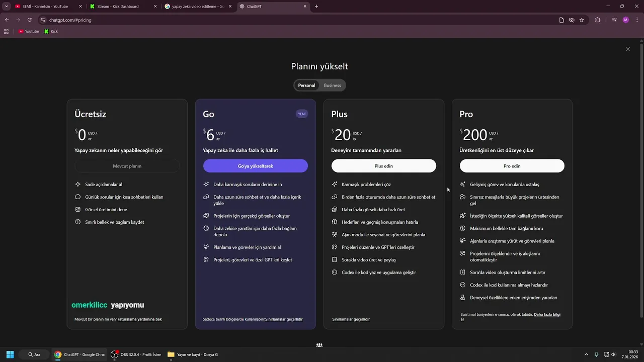Click the eye-slash icon in address bar
Image resolution: width=644 pixels, height=362 pixels.
pos(572,20)
